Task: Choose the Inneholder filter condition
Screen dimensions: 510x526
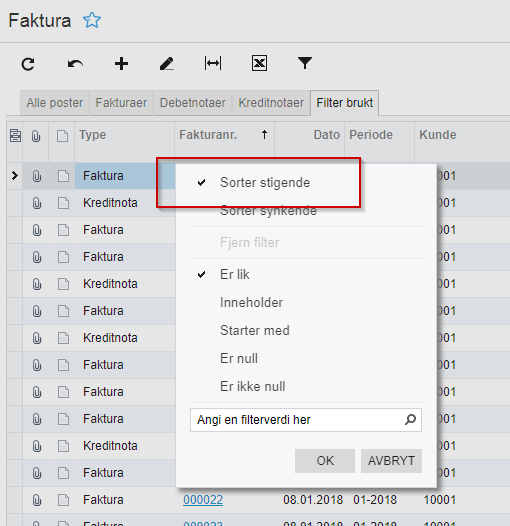Action: pos(252,302)
